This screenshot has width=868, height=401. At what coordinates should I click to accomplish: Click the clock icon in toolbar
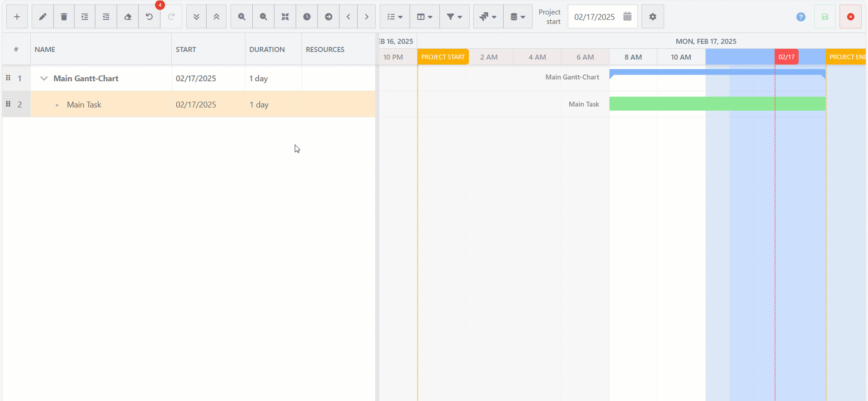307,17
